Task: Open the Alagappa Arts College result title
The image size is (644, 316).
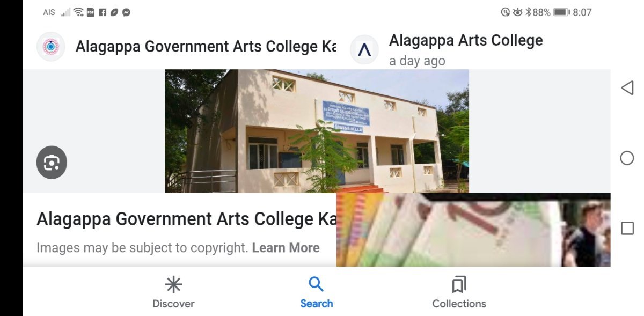Action: pos(466,40)
